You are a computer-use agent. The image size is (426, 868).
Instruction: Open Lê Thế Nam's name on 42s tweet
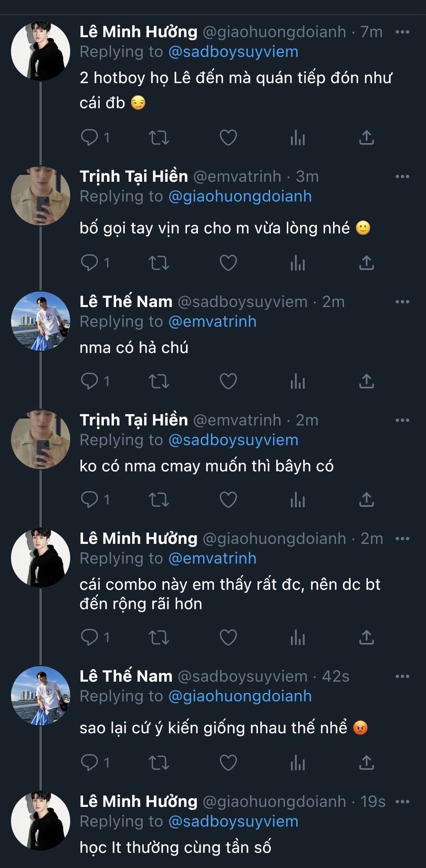[126, 676]
